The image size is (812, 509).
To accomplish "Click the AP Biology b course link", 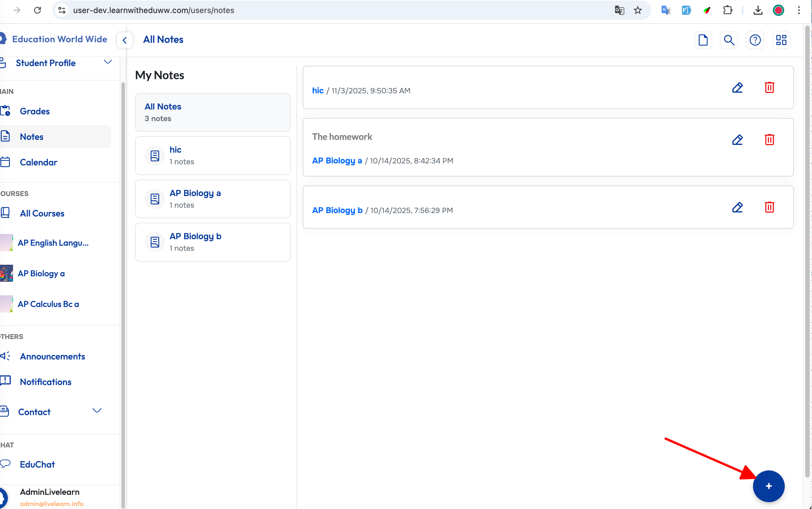I will click(337, 210).
